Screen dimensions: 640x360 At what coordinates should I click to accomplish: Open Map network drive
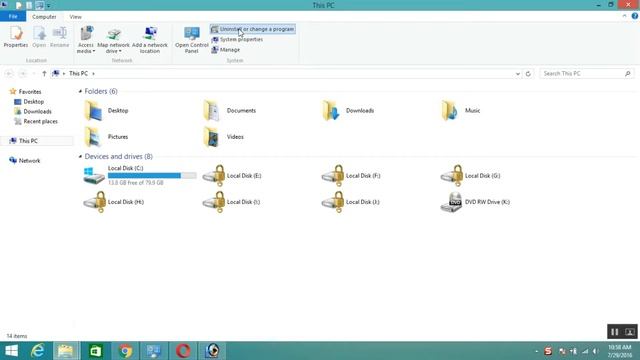(x=113, y=40)
